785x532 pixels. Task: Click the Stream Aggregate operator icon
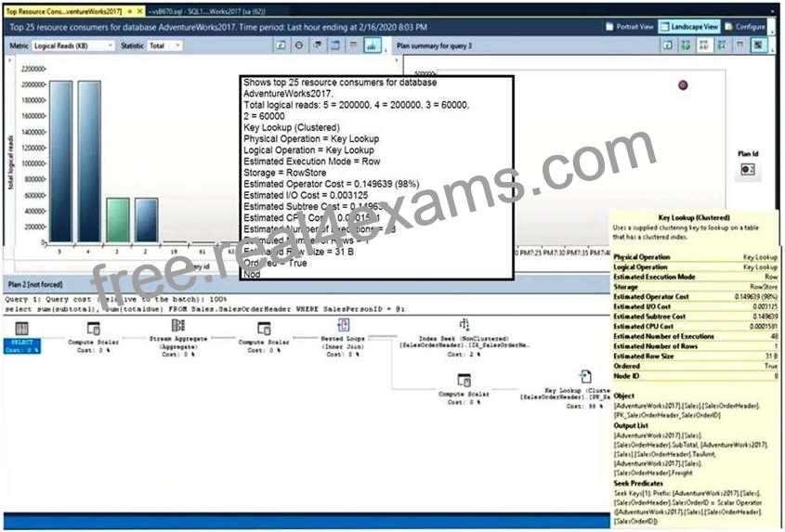pyautogui.click(x=178, y=325)
